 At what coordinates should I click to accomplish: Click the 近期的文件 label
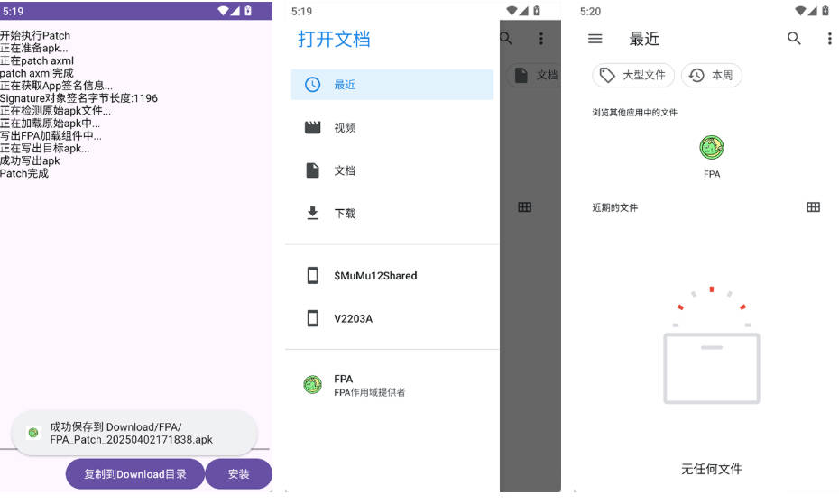614,207
